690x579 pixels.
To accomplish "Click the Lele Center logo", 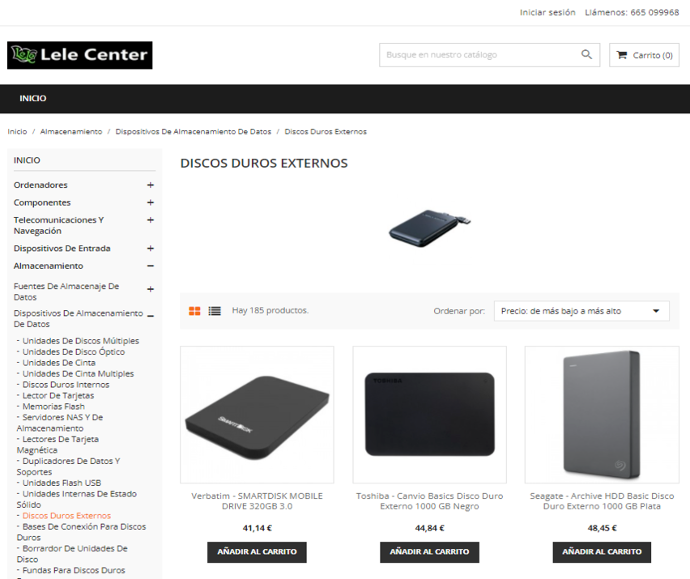I will pyautogui.click(x=80, y=55).
